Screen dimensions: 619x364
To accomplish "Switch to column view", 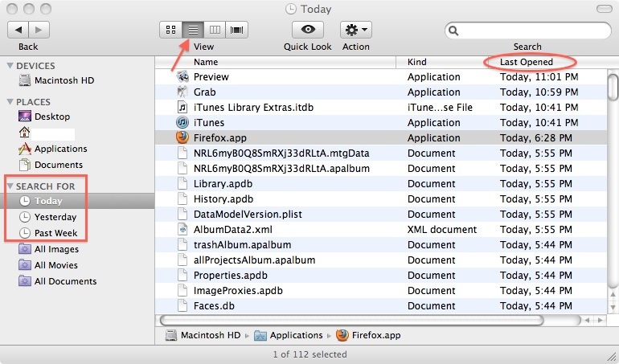I will coord(215,30).
